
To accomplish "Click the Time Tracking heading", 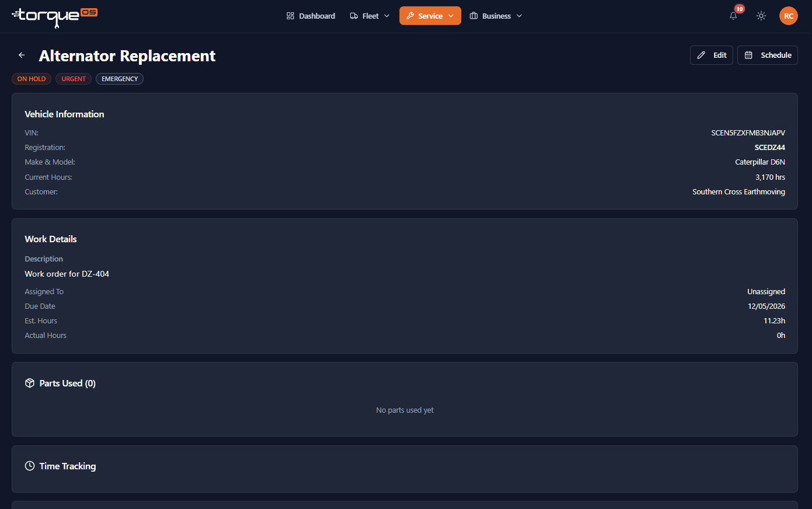I will (68, 466).
